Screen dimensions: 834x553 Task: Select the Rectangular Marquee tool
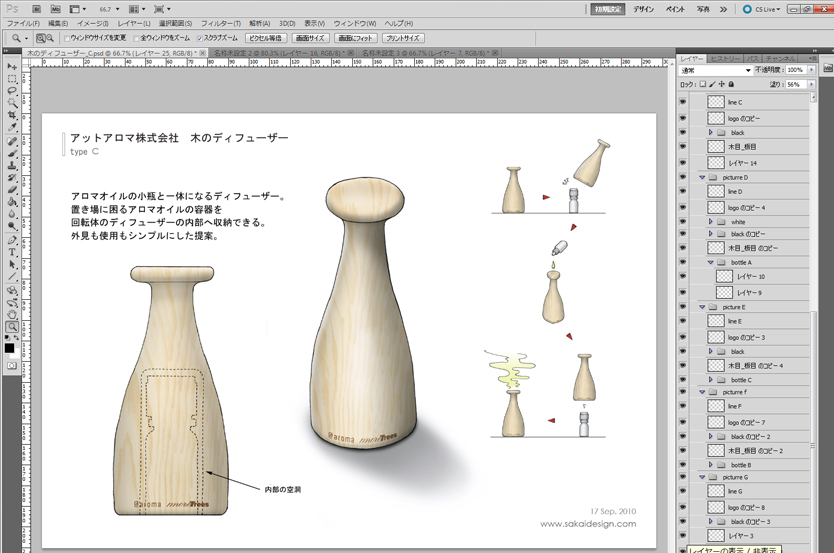click(12, 78)
